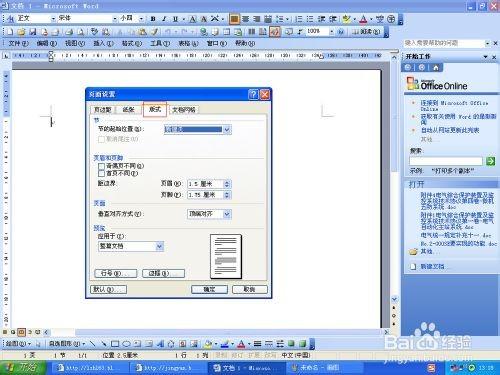Click the Bold icon in Word's formatting toolbar
The width and height of the screenshot is (500, 375).
[153, 19]
